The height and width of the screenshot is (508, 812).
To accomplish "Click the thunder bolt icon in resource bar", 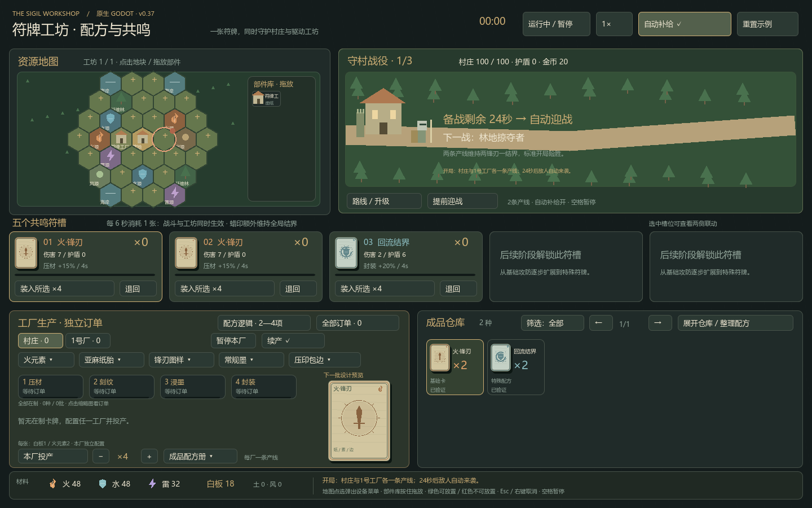I will point(152,484).
